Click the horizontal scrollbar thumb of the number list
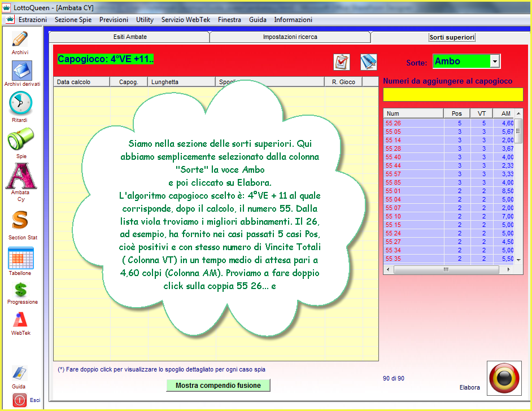The height and width of the screenshot is (411, 532). point(446,269)
